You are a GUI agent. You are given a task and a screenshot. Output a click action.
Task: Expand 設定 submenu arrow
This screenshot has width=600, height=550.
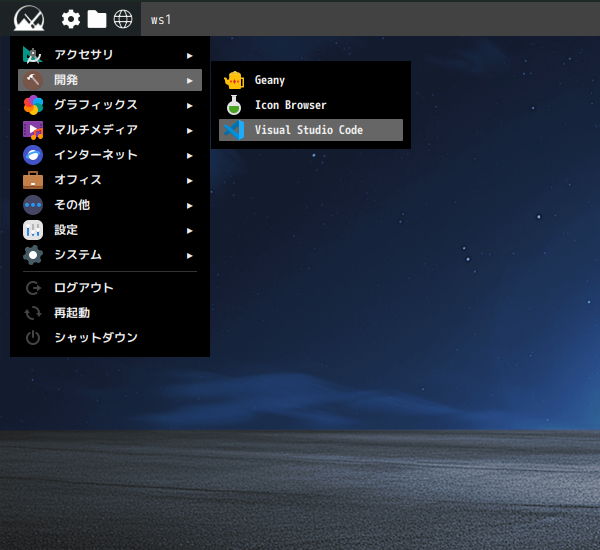pos(189,231)
